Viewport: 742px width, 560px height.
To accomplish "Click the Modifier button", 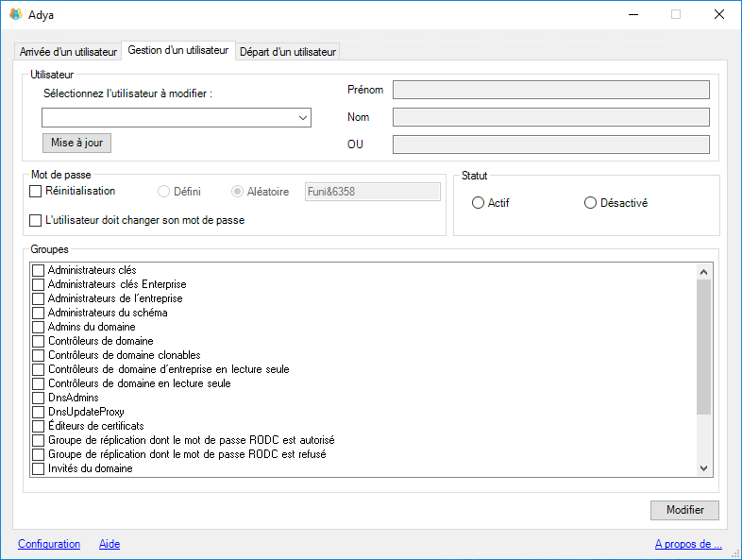I will (x=684, y=510).
